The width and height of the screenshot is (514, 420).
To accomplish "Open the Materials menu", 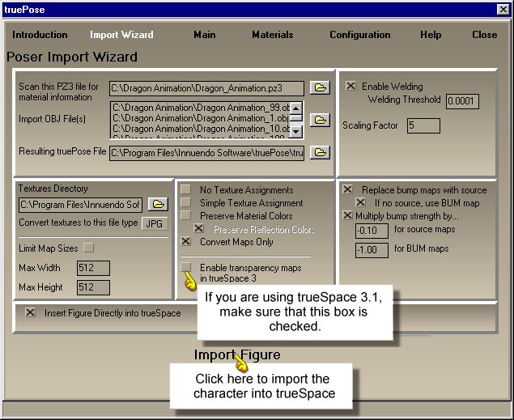I will (x=272, y=35).
